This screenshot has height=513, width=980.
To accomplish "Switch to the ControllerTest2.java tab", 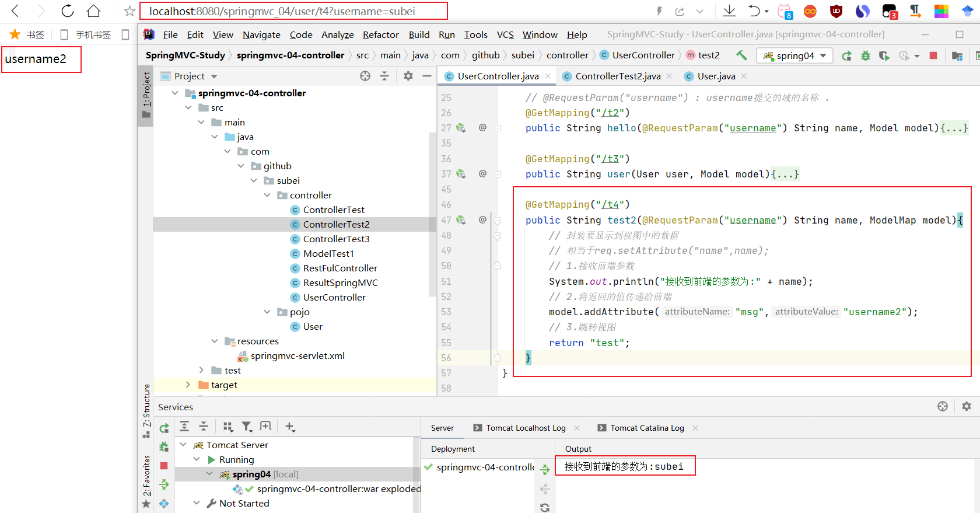I will pos(617,76).
